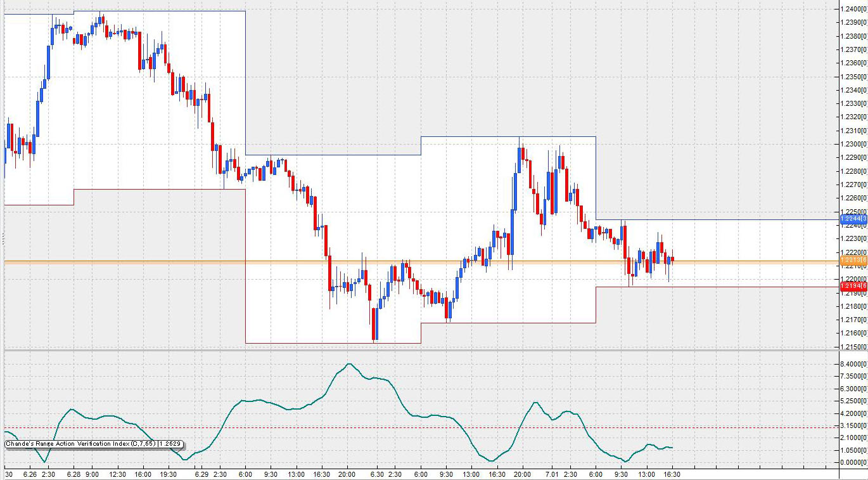The width and height of the screenshot is (868, 480).
Task: Click the 6.26 2:30 time axis label
Action: [38, 474]
